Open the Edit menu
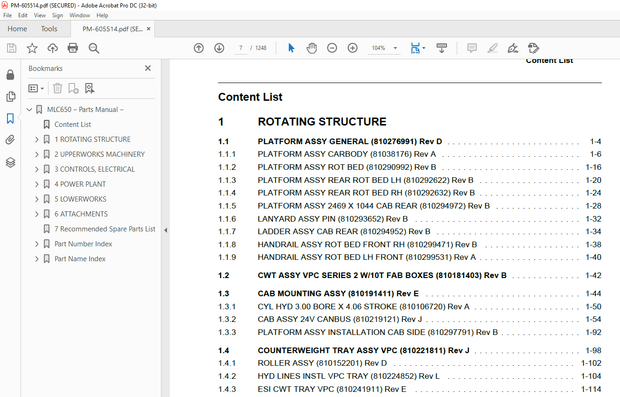Image resolution: width=620 pixels, height=397 pixels. click(x=23, y=15)
